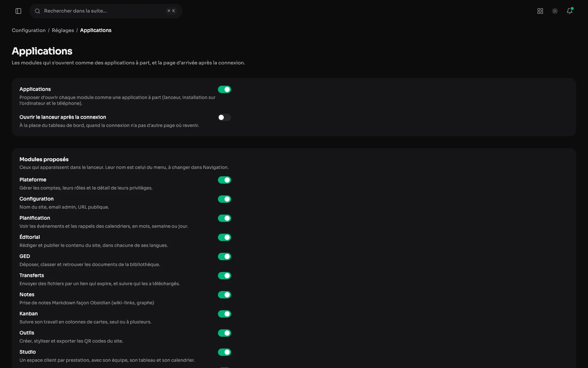Click 'Ouvrir le lanceur après la connexion' label
This screenshot has height=368, width=588.
click(63, 117)
